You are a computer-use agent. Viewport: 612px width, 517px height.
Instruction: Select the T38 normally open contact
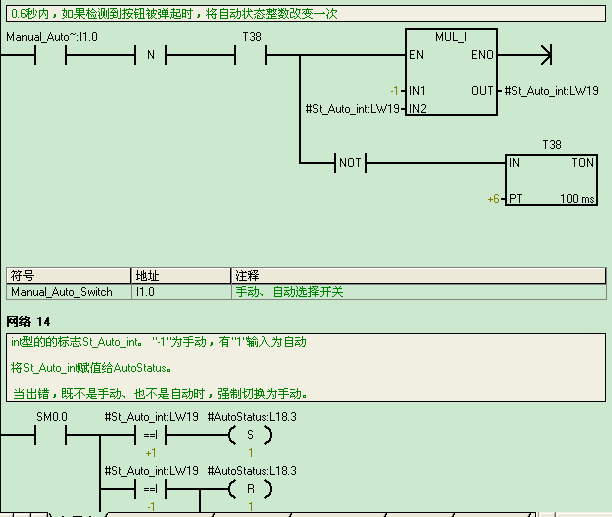[x=251, y=55]
